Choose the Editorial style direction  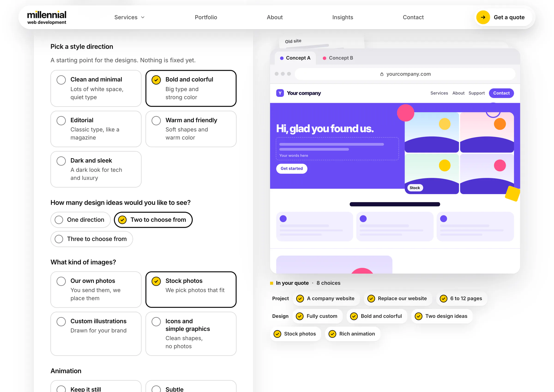tap(96, 129)
